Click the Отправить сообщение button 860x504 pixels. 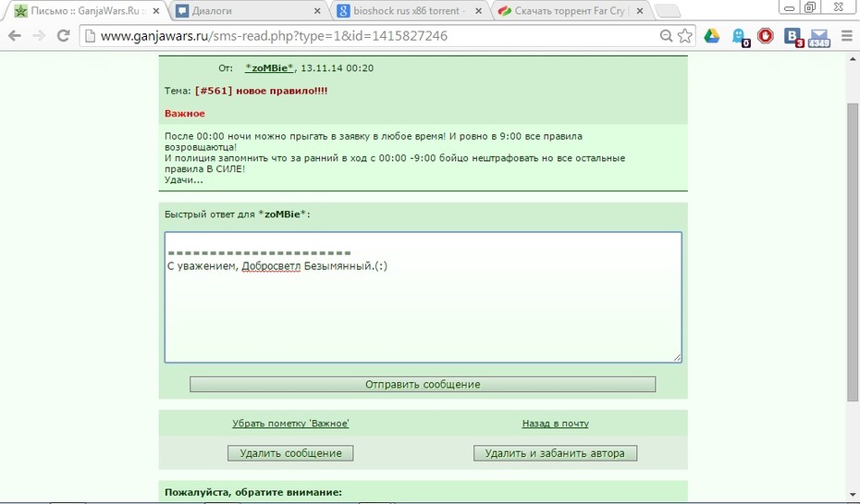click(423, 385)
